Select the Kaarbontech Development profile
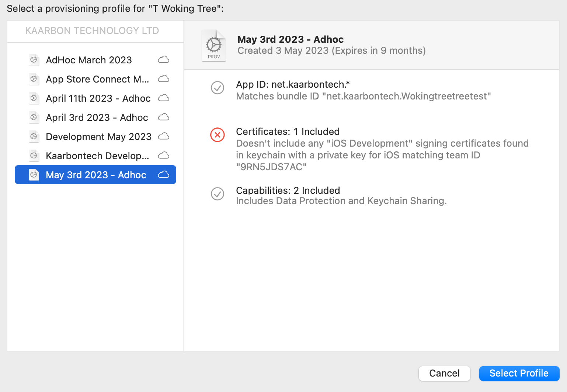Image resolution: width=567 pixels, height=392 pixels. tap(97, 155)
